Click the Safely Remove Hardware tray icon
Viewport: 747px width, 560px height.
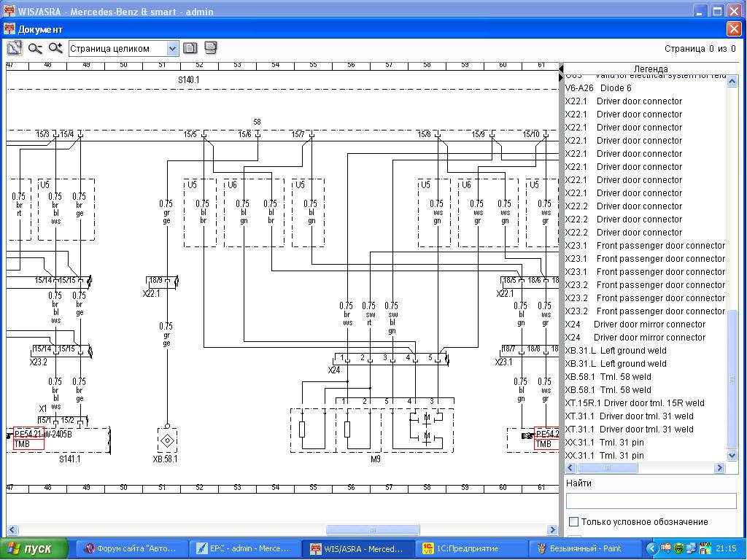pyautogui.click(x=665, y=548)
